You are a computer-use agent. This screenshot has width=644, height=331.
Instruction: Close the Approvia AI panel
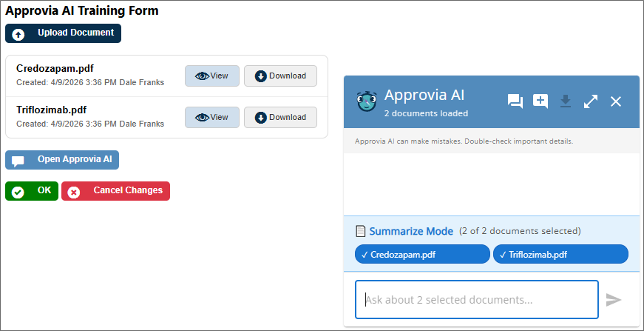point(616,101)
